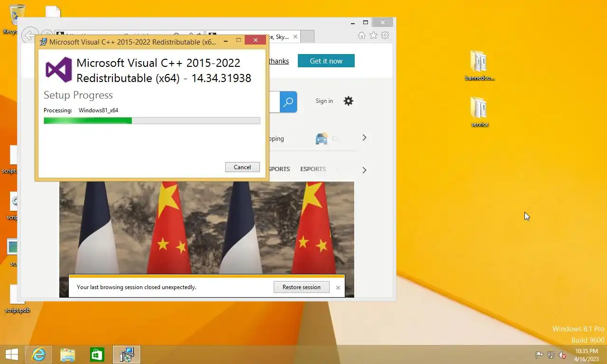Click Sign in on the web page
The width and height of the screenshot is (607, 364).
point(324,101)
